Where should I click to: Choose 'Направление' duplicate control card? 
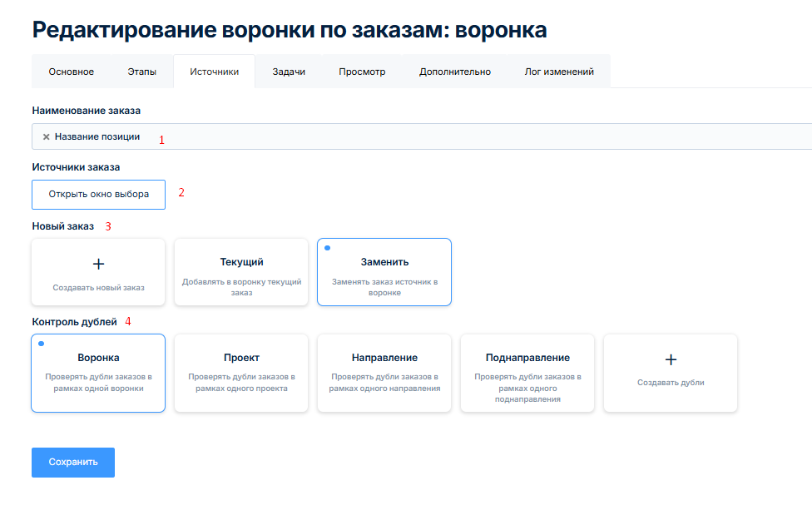(x=384, y=373)
